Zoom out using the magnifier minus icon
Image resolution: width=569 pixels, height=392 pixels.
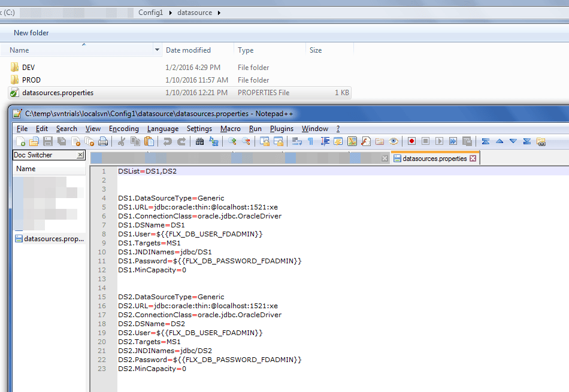click(246, 141)
